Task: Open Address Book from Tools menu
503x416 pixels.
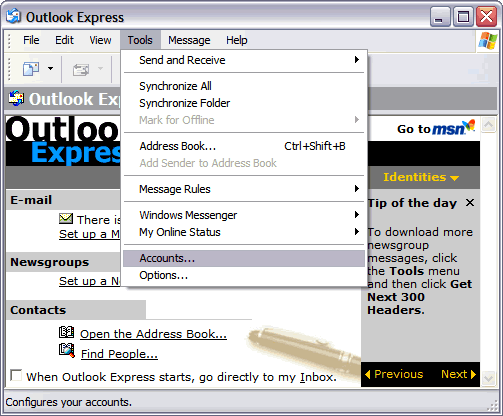Action: click(244, 146)
